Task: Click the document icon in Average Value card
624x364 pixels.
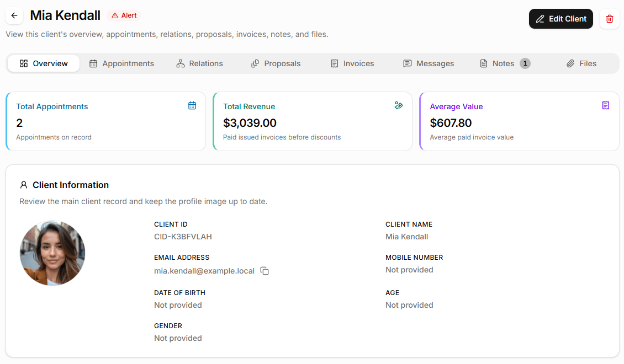Action: [606, 105]
